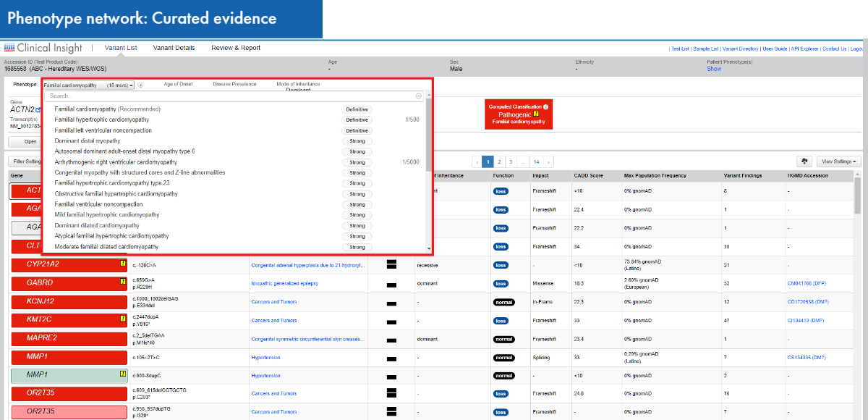Show the Patient Phenotype(s)
The image size is (868, 420).
714,69
